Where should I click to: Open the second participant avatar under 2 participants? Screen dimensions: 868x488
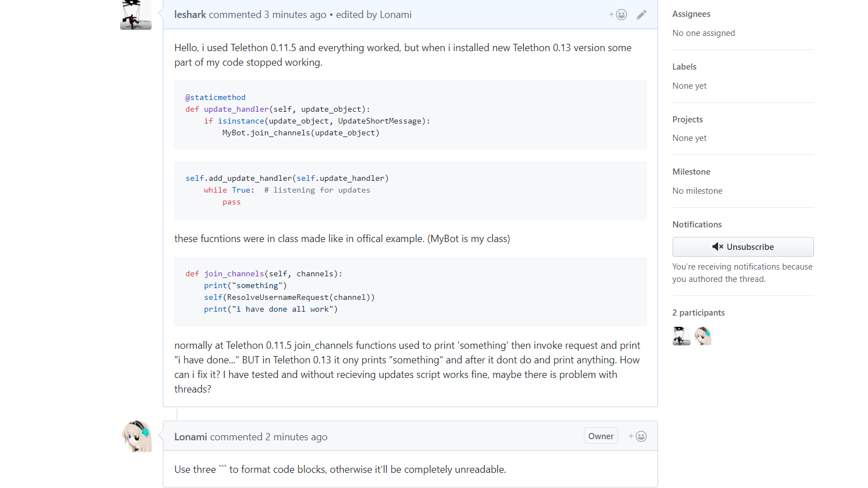pos(702,335)
